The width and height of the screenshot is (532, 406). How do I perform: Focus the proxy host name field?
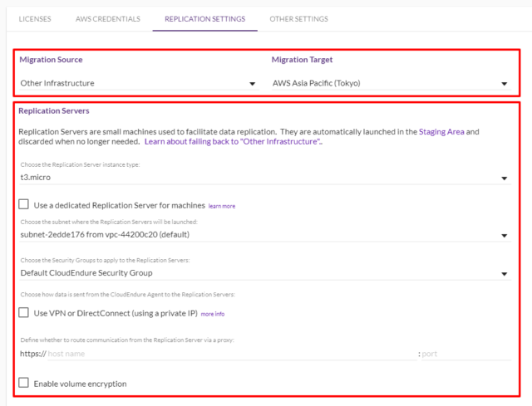point(232,354)
